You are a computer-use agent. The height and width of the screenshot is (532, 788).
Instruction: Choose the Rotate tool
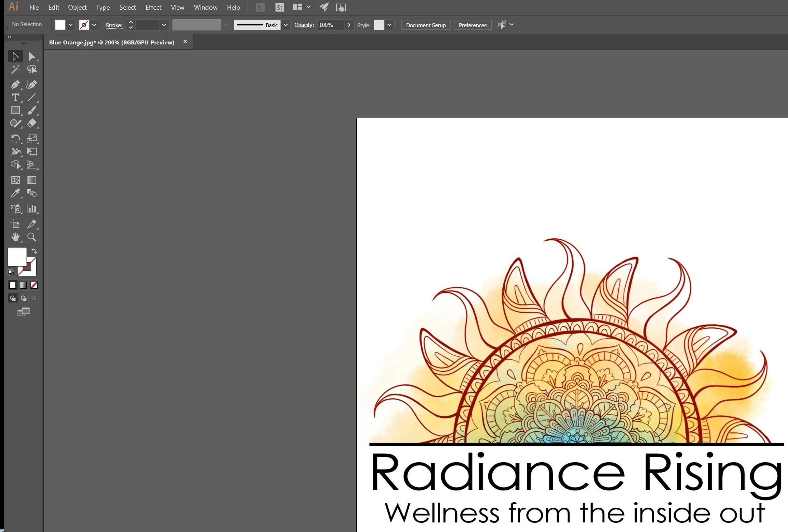click(15, 139)
